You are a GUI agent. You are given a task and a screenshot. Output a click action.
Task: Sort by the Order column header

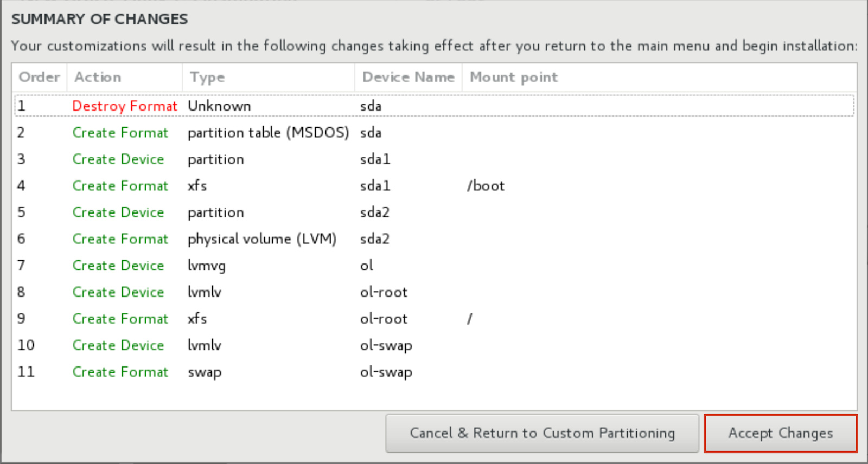[39, 78]
